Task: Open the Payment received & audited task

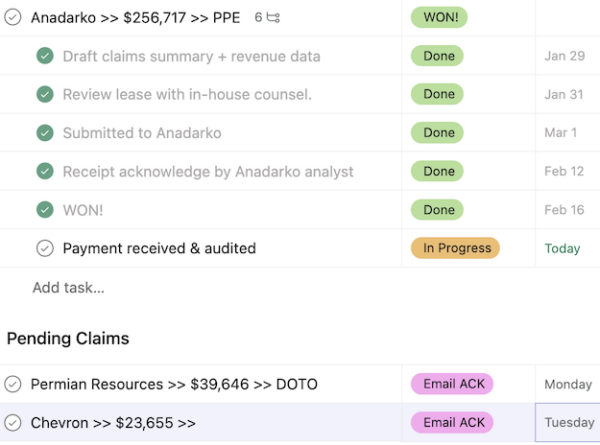Action: pos(160,248)
